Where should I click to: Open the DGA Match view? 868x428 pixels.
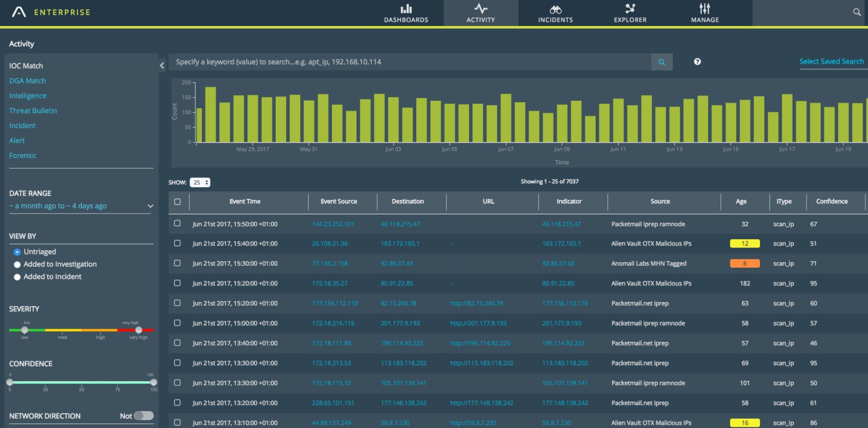click(27, 81)
